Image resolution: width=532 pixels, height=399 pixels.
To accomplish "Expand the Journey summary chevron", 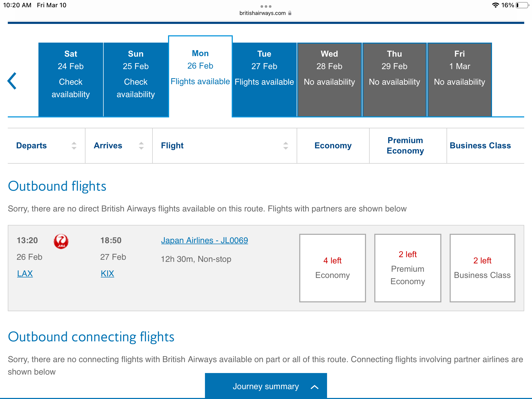I will [315, 387].
